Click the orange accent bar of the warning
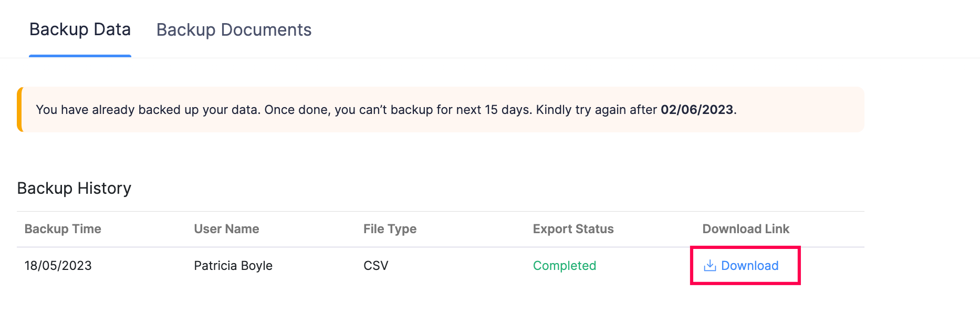 coord(20,110)
